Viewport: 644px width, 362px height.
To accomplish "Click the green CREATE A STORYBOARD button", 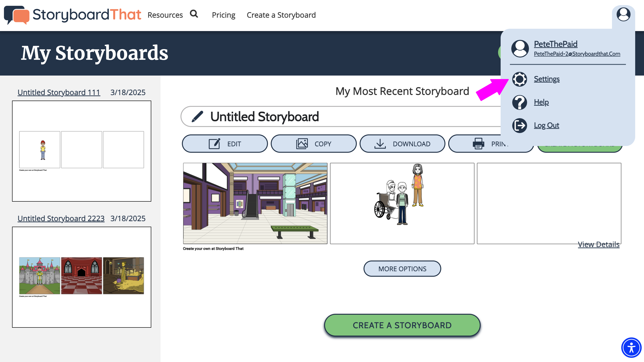I will (402, 325).
